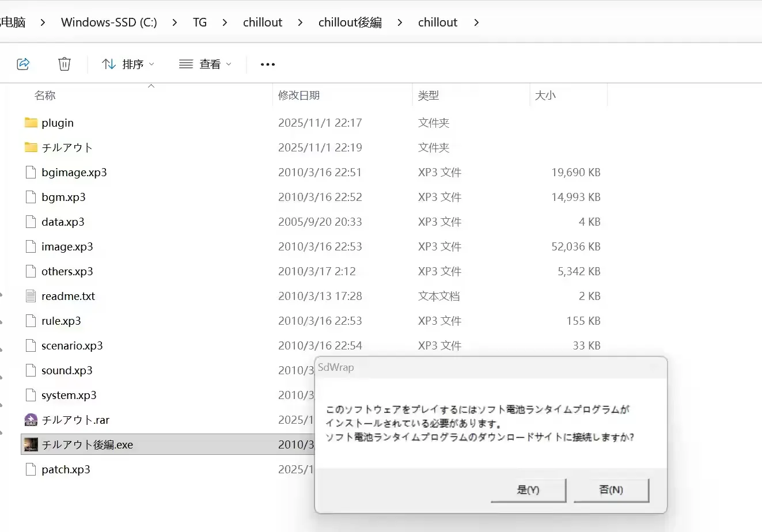
Task: Click the 19,690 KB size value
Action: pyautogui.click(x=576, y=172)
